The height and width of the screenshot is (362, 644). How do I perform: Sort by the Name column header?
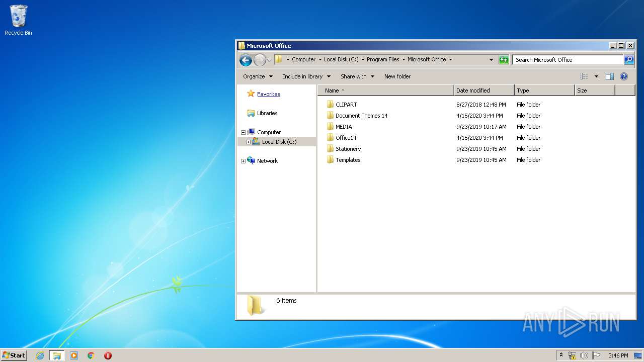(x=386, y=90)
